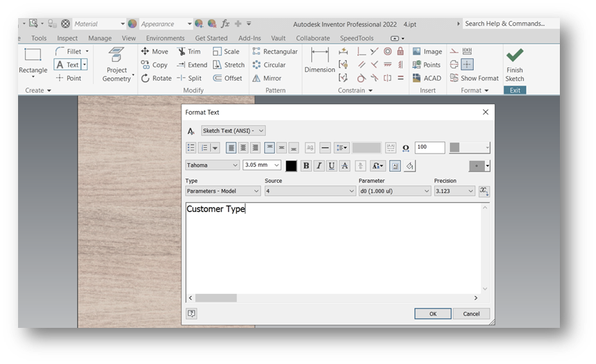Choose the Copy tool
596x364 pixels.
pos(154,65)
